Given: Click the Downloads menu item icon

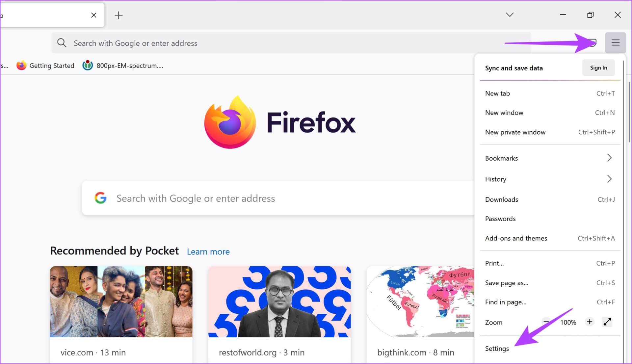Looking at the screenshot, I should point(501,199).
